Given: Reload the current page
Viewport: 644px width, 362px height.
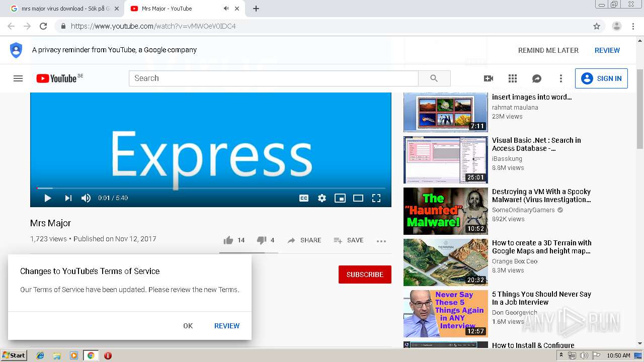Looking at the screenshot, I should (43, 26).
